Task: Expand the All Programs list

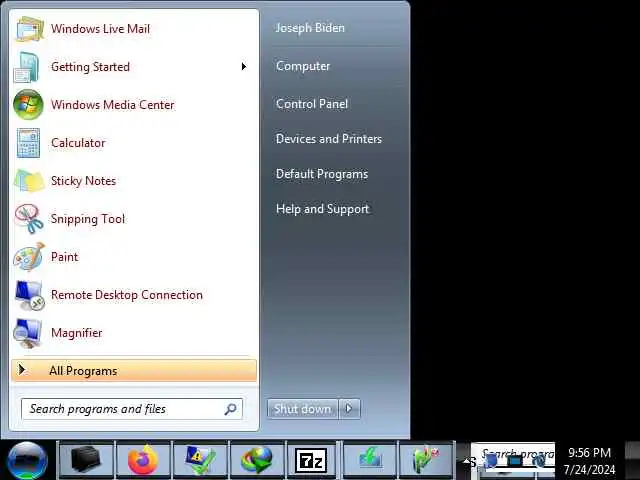Action: point(134,371)
